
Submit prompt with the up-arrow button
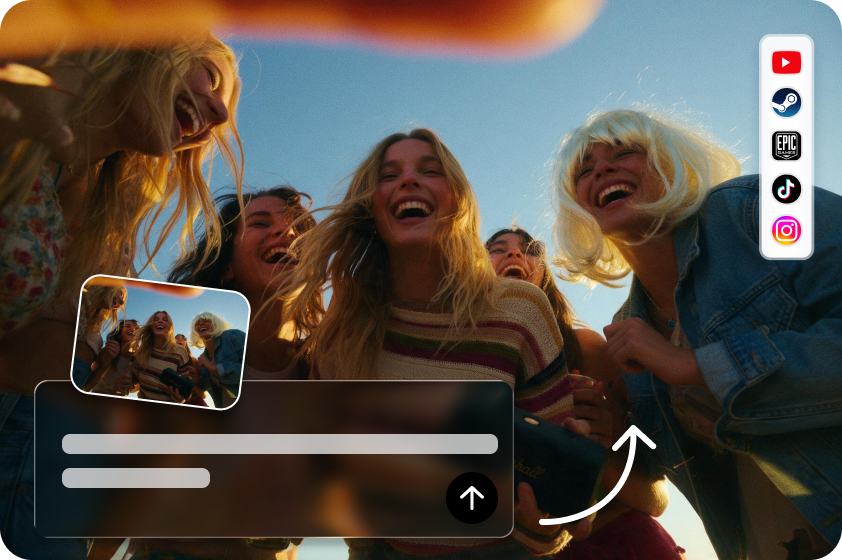coord(471,498)
